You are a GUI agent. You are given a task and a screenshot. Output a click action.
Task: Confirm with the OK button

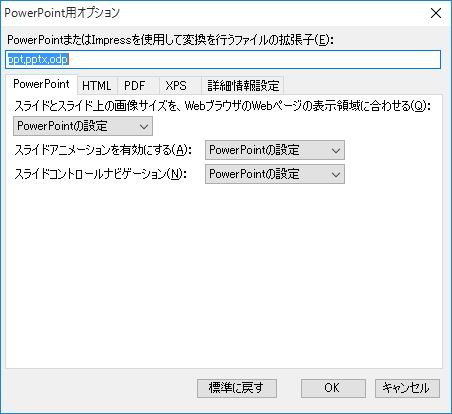[x=333, y=388]
